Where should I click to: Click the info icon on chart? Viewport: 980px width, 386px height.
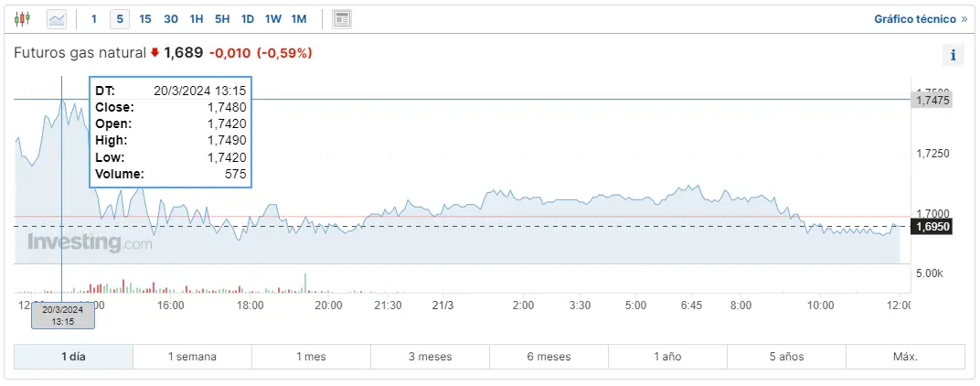tap(953, 55)
